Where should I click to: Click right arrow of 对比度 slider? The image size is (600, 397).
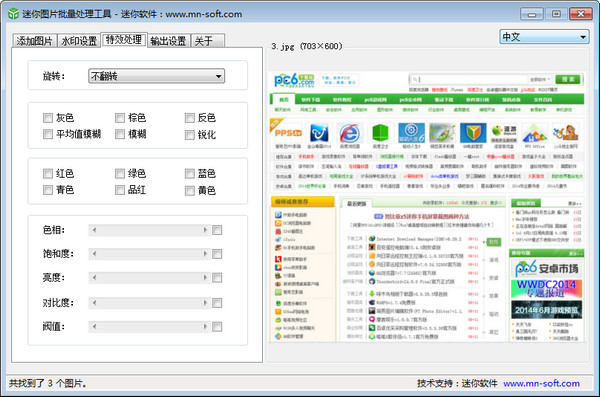coord(205,303)
